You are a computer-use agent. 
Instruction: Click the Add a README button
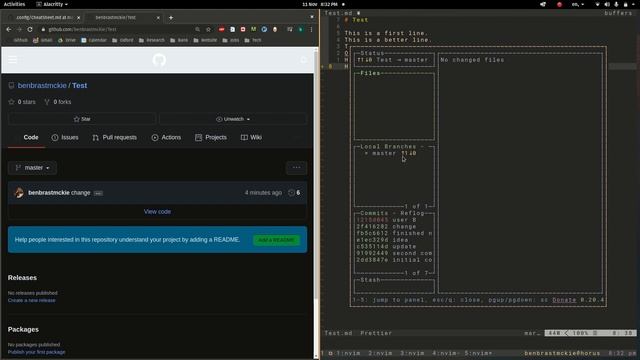tap(276, 240)
